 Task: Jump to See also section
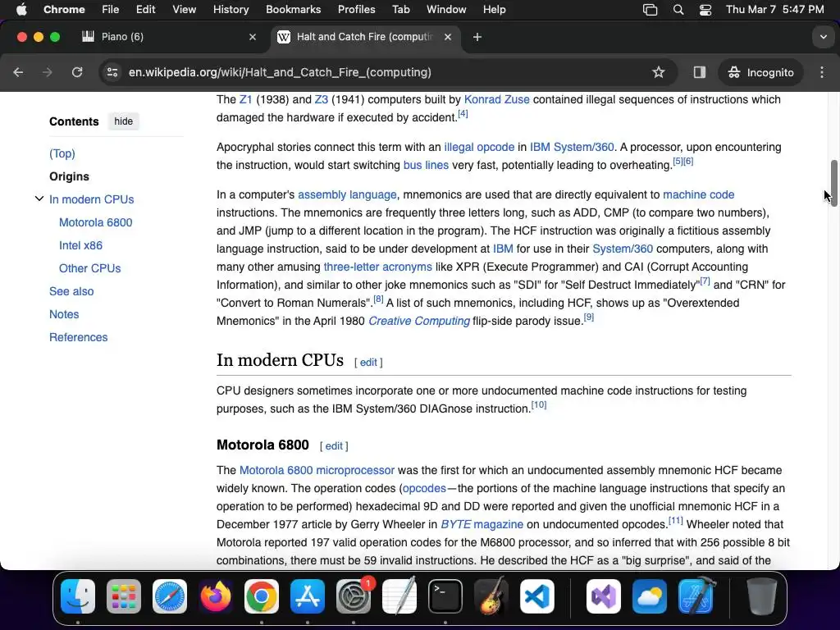71,291
